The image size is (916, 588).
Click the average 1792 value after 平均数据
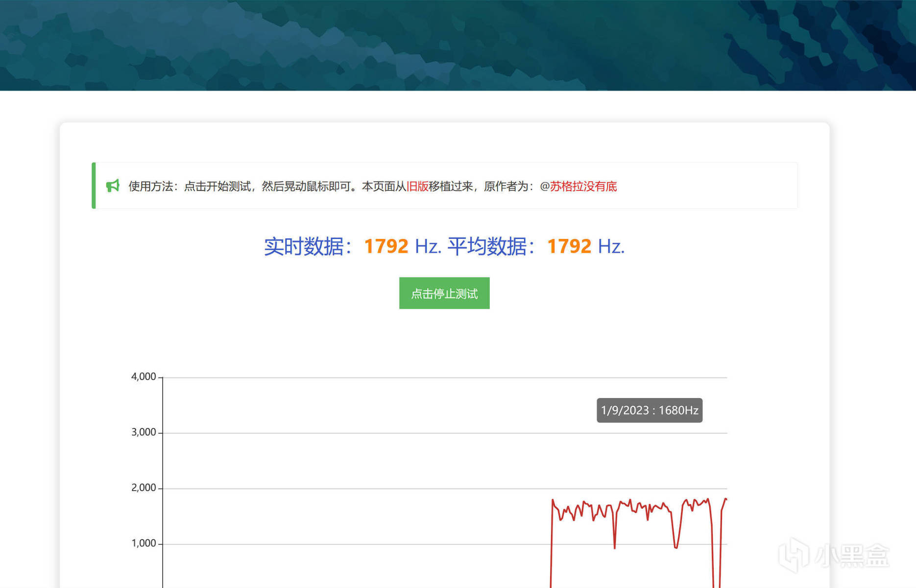point(569,246)
